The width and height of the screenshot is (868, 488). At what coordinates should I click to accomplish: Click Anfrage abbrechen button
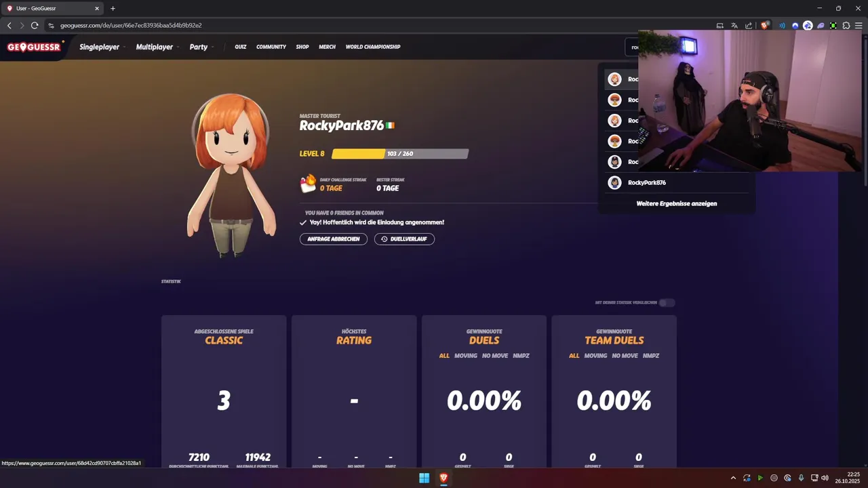[334, 239]
